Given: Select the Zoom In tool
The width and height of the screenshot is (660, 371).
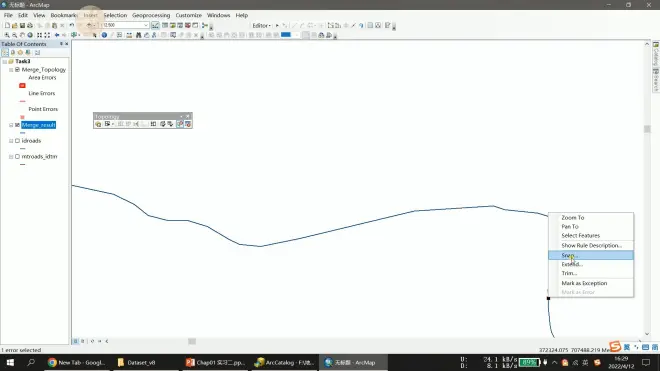Looking at the screenshot, I should (x=7, y=35).
